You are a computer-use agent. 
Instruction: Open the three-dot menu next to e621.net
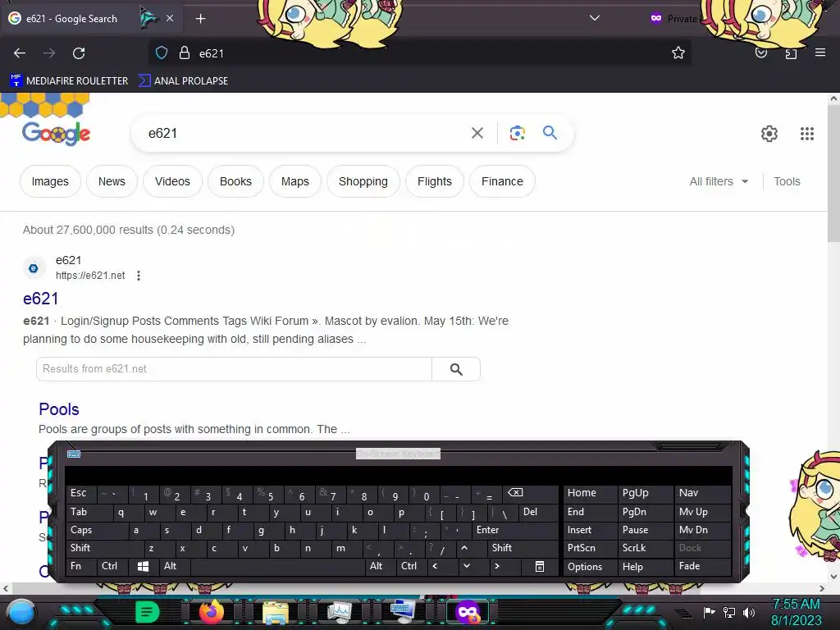pos(138,276)
